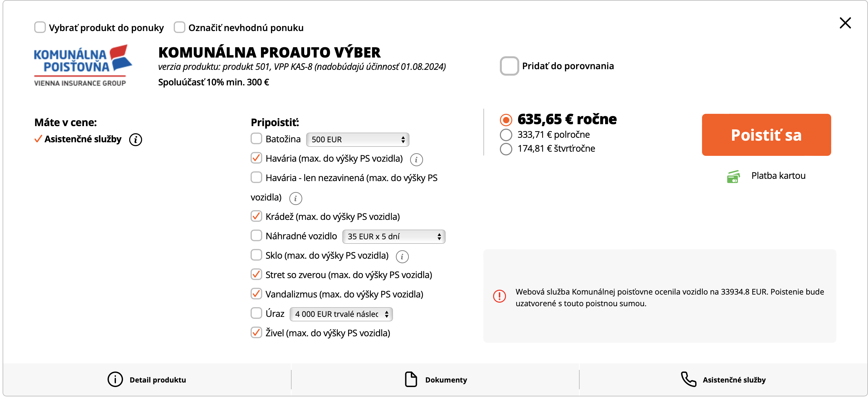Viewport: 868px width, 399px height.
Task: Check Vybrať produkt do ponuky
Action: (x=40, y=27)
